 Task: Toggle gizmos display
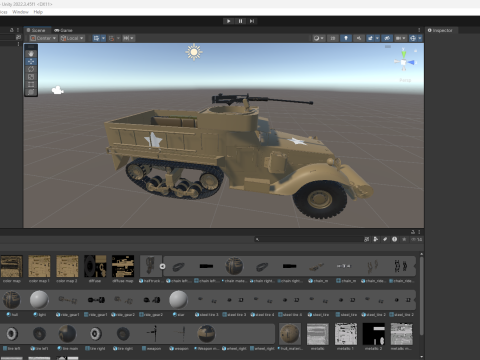coord(413,38)
